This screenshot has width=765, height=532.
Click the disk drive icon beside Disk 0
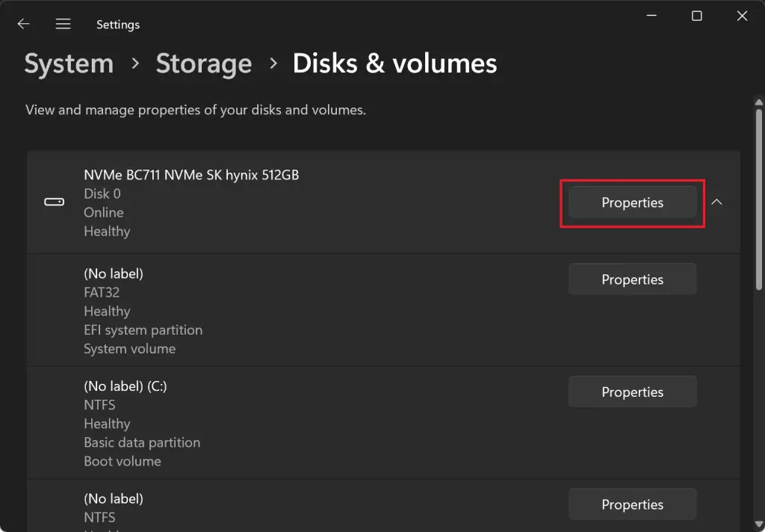(54, 202)
